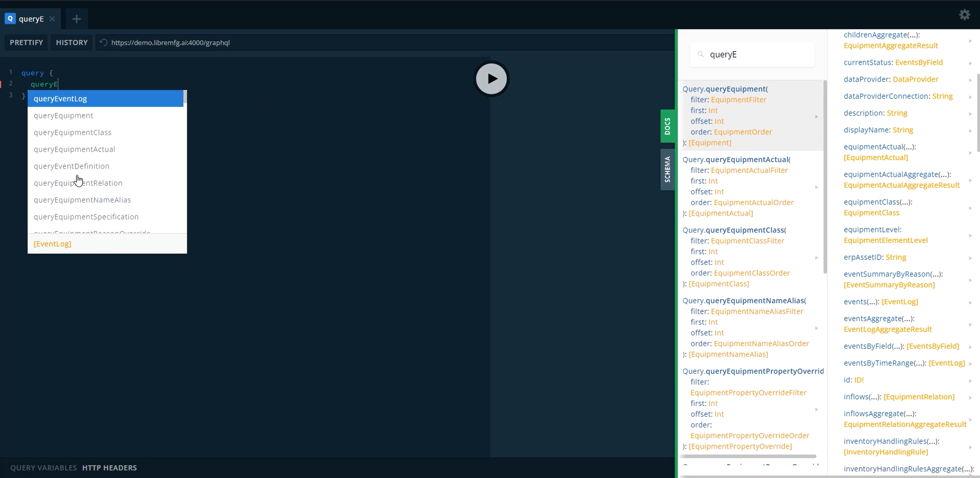Click the EquipmentOrder type link
The height and width of the screenshot is (478, 980).
(x=743, y=132)
